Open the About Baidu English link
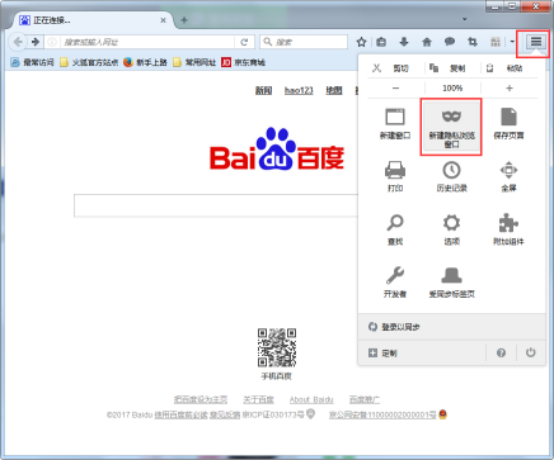554x461 pixels. point(311,400)
